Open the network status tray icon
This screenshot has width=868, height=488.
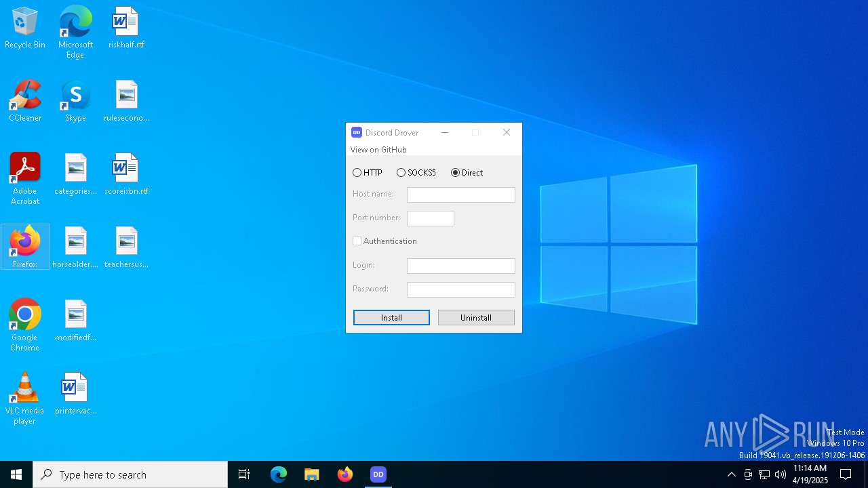(764, 474)
